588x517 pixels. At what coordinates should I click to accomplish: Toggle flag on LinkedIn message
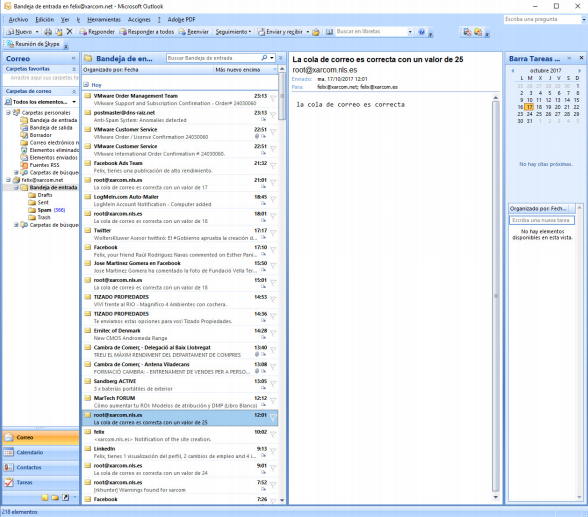pyautogui.click(x=273, y=451)
